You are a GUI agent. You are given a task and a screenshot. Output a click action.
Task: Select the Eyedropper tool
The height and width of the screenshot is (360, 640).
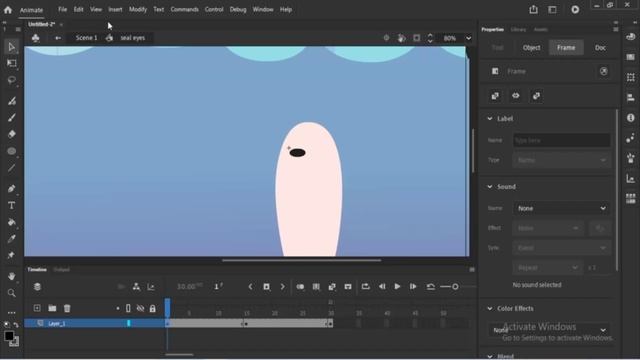pos(11,239)
